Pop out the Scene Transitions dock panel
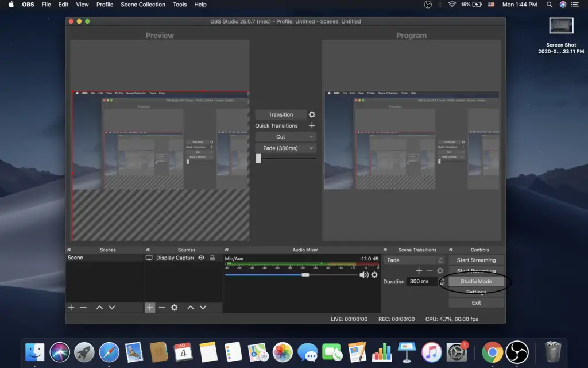 click(385, 250)
